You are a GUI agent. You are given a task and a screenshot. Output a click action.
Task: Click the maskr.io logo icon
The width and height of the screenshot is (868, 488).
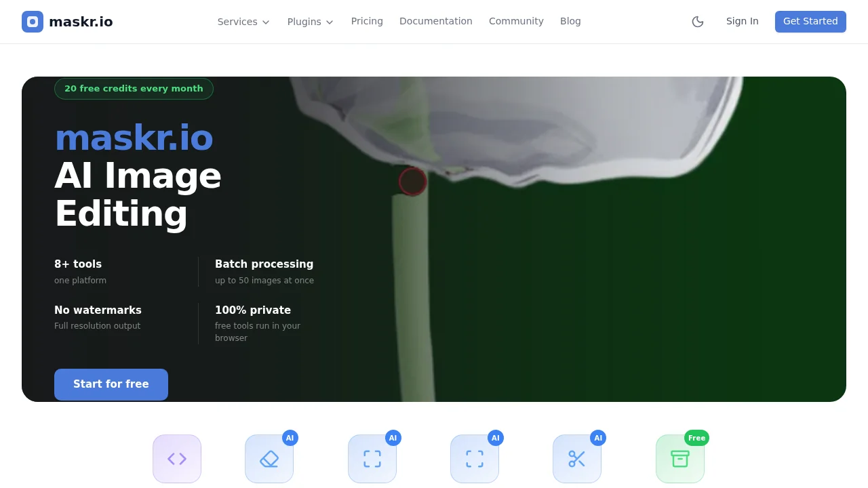point(32,22)
